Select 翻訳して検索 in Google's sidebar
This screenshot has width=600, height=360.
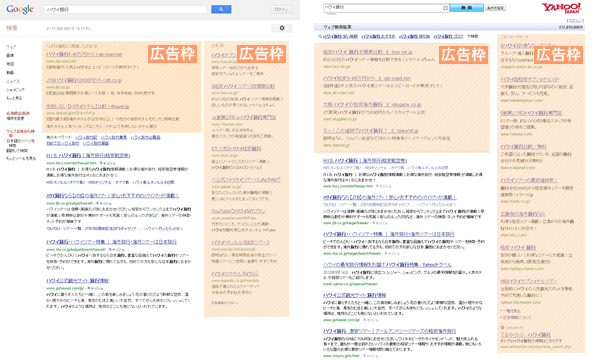click(x=17, y=151)
